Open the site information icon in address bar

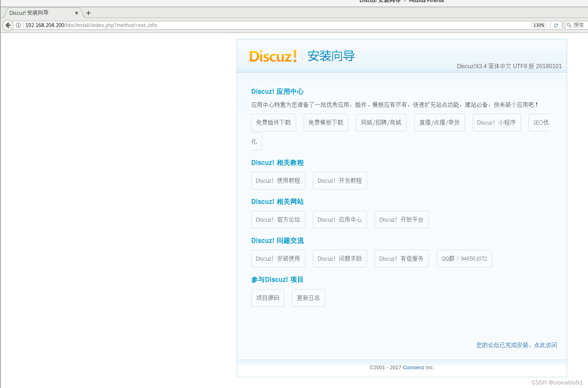(x=18, y=25)
